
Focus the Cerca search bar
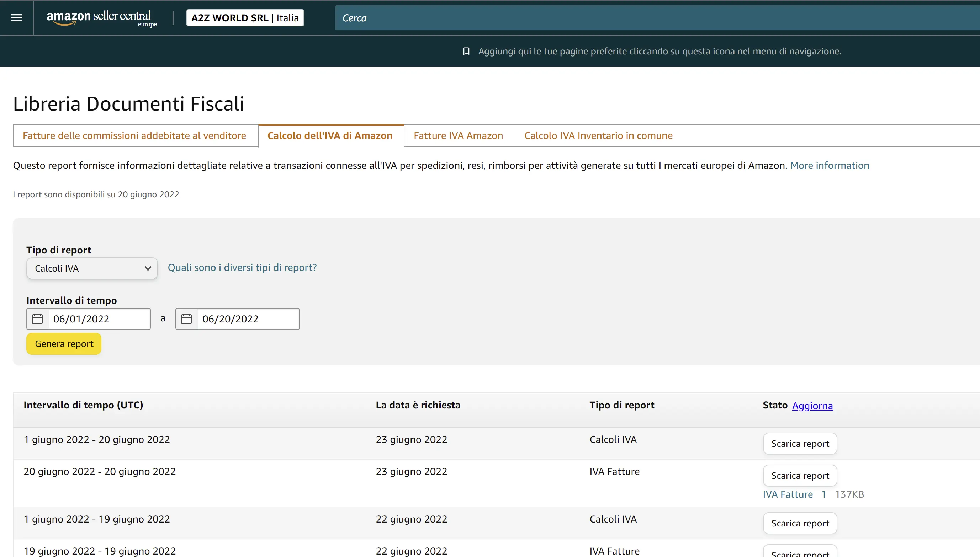(x=651, y=18)
